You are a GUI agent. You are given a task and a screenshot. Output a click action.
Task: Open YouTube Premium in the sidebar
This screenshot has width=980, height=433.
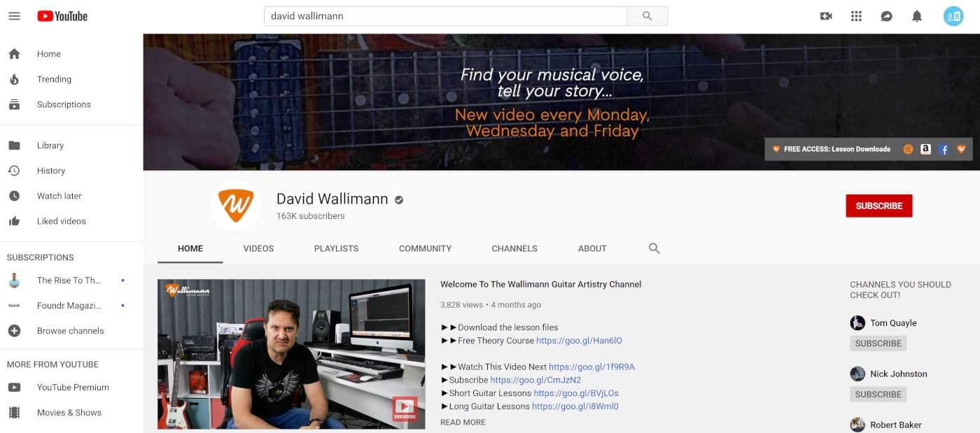[x=71, y=388]
